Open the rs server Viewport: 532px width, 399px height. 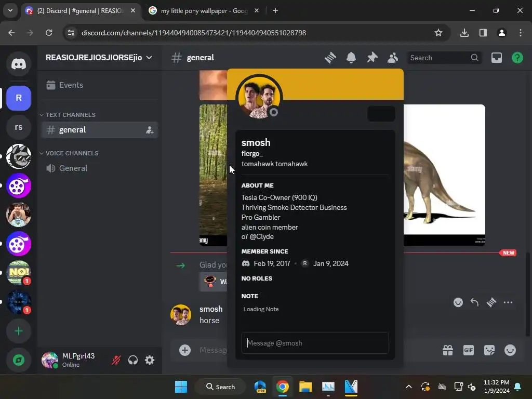coord(19,127)
